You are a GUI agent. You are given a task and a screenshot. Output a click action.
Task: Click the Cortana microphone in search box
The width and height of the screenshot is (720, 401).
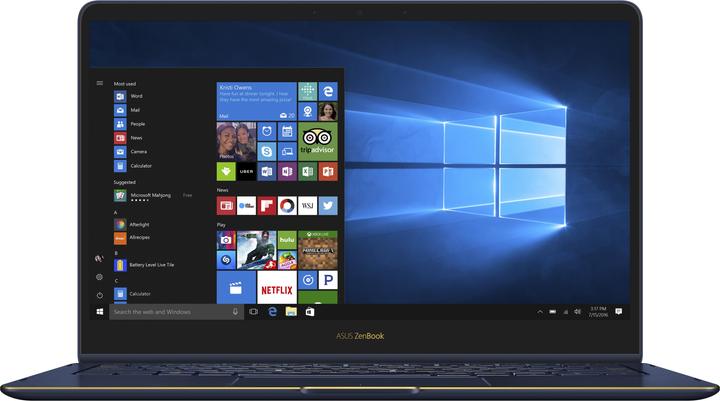click(235, 312)
